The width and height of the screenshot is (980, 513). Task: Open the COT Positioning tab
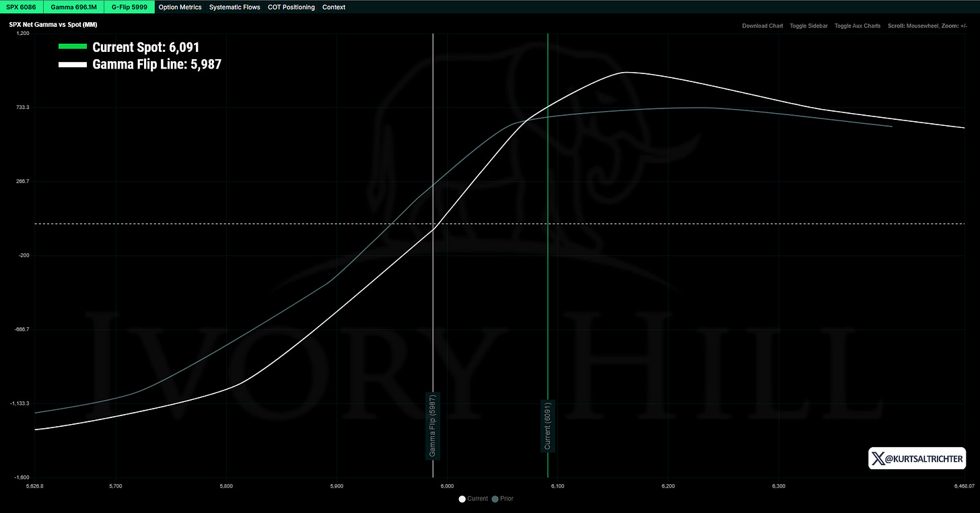click(x=291, y=7)
